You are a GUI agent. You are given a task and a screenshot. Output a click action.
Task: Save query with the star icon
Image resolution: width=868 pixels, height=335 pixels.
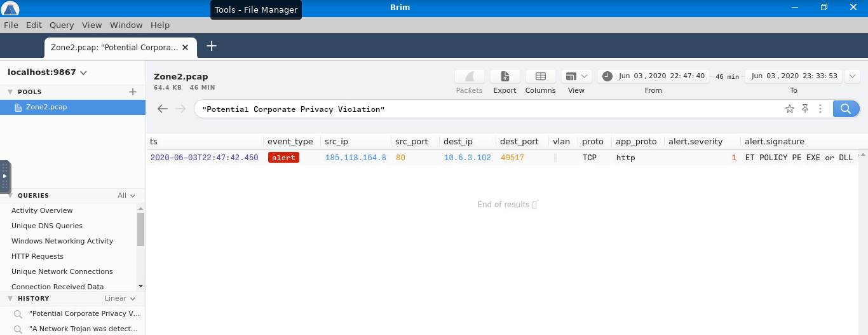pos(790,109)
